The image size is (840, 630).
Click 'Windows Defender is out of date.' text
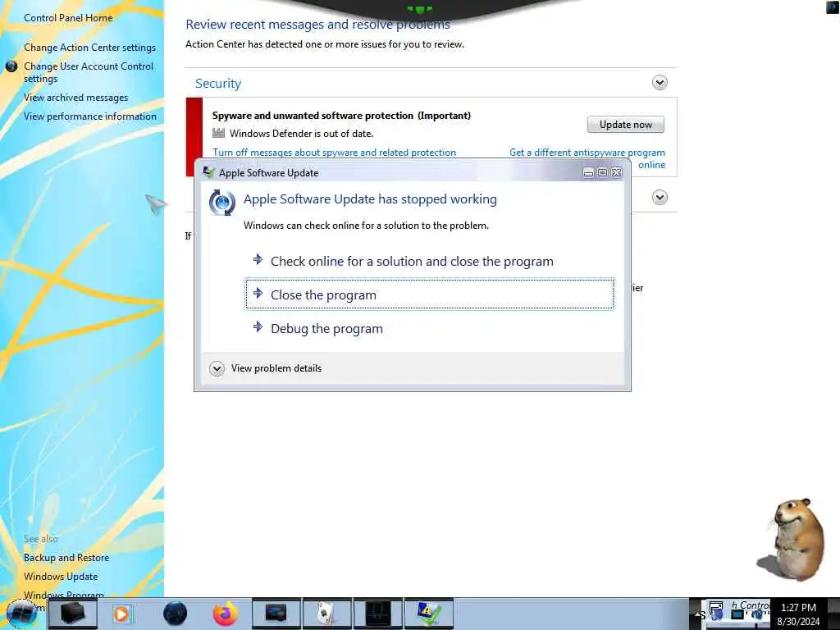[302, 134]
